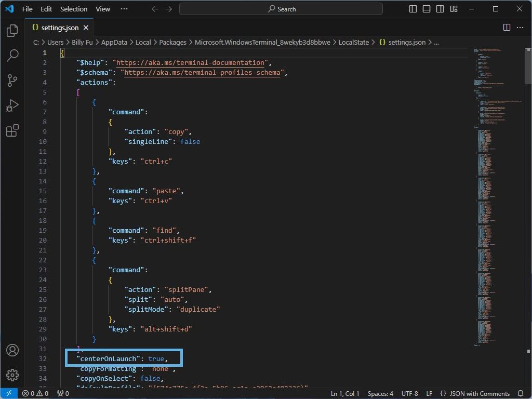Open the Source Control view
Image resolution: width=532 pixels, height=399 pixels.
pos(11,81)
